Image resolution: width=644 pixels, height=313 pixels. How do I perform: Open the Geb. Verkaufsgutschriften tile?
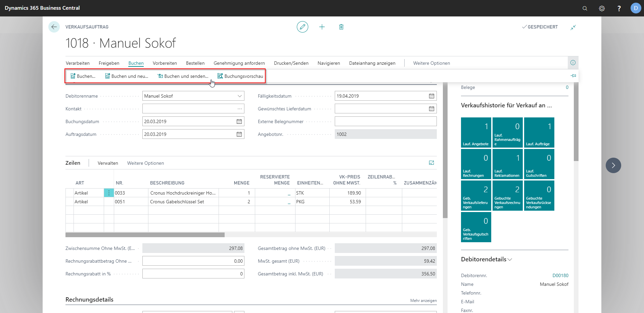tap(476, 227)
